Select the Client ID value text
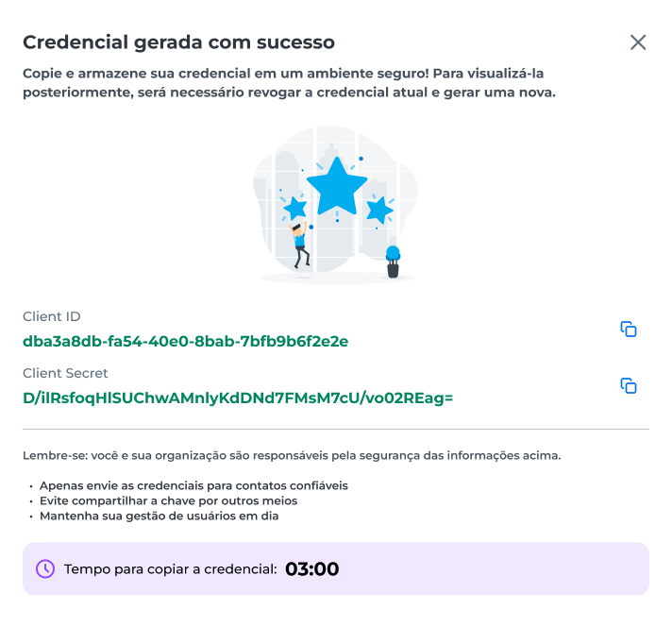Viewport: 672px width, 626px height. click(185, 341)
